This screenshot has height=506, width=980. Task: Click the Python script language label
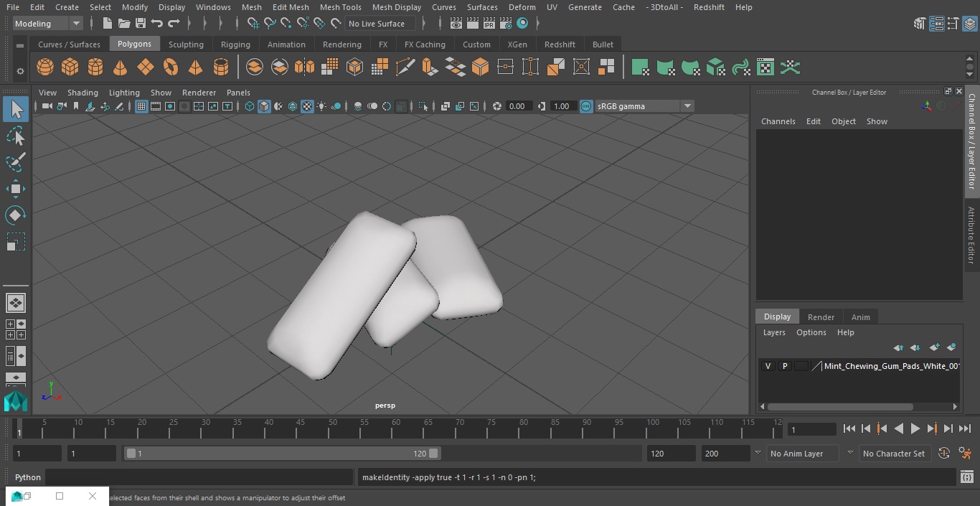[28, 477]
